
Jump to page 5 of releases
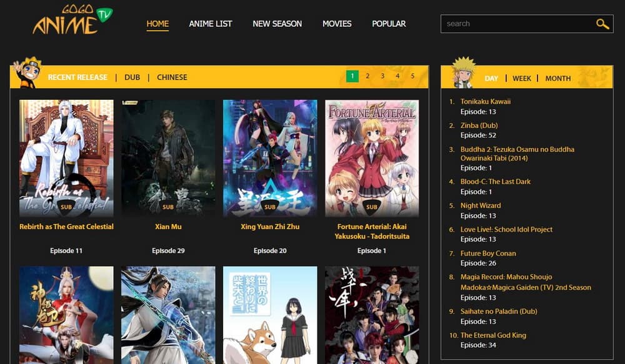click(x=412, y=76)
